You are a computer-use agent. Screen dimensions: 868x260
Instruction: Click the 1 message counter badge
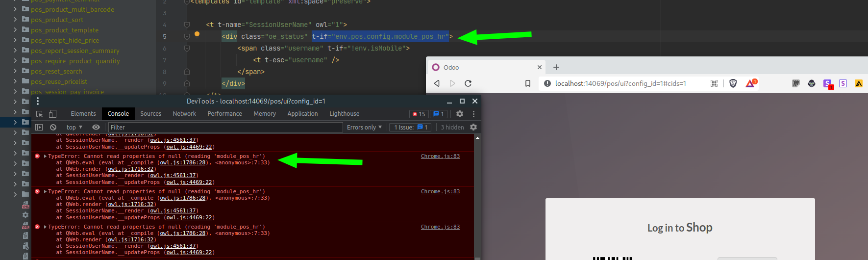439,114
